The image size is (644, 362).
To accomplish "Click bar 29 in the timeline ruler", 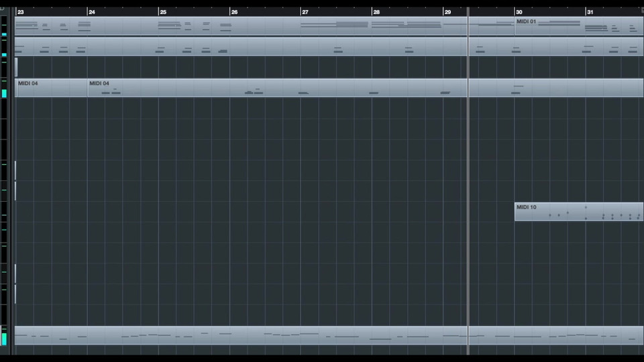I will (447, 12).
